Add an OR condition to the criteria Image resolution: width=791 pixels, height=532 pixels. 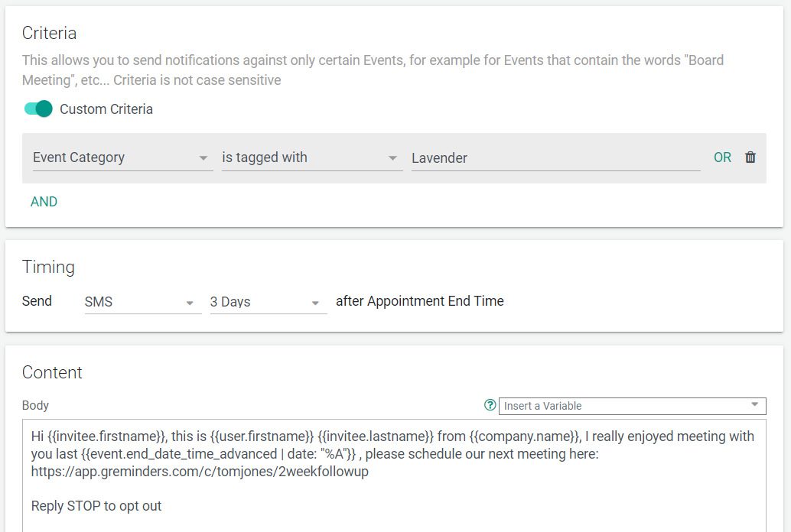[x=722, y=157]
